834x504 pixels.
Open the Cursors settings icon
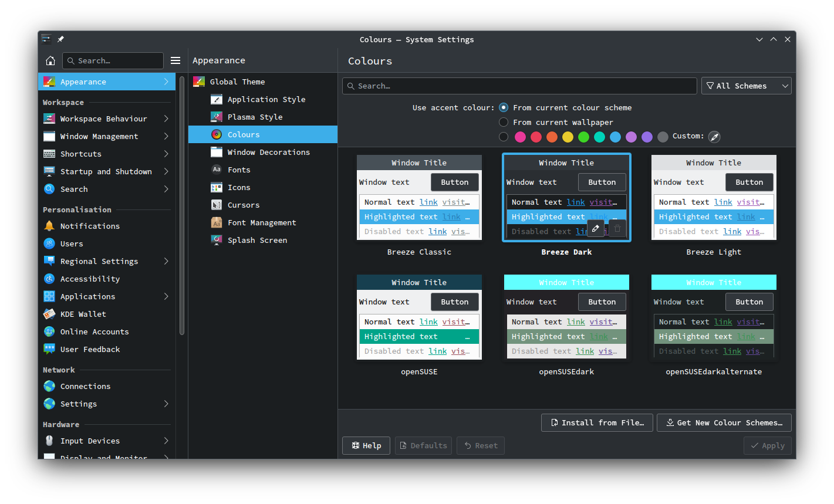pos(216,205)
